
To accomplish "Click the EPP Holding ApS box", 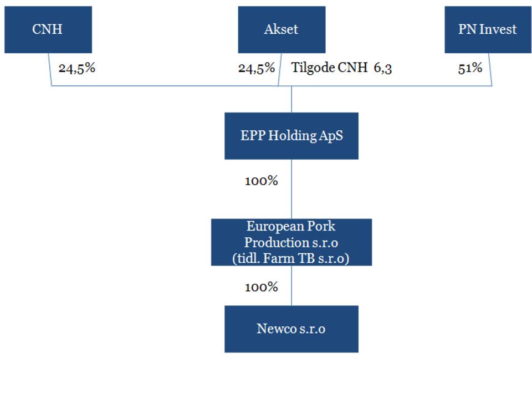I will (291, 136).
